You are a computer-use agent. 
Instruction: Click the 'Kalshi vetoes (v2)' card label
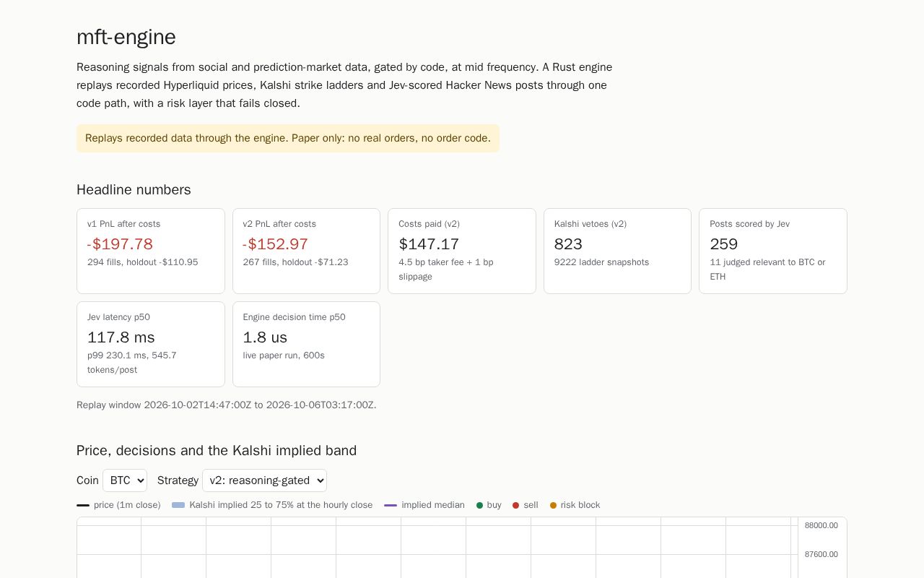click(x=590, y=224)
